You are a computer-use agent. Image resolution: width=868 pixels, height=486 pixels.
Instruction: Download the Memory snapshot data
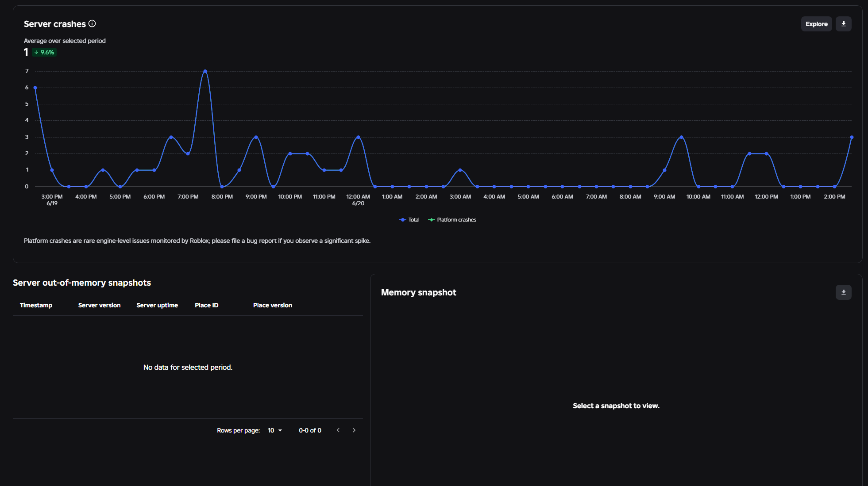[x=843, y=292]
